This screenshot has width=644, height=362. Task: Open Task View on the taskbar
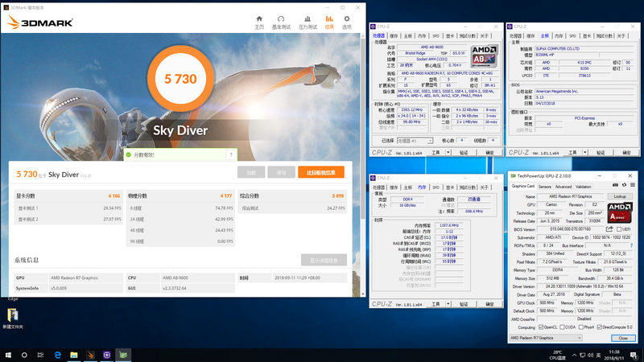(40, 355)
